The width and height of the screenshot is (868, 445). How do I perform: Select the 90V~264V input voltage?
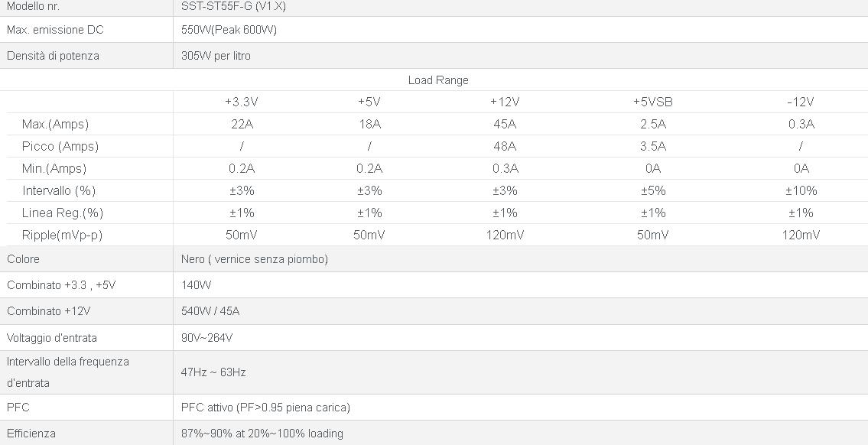pos(206,338)
